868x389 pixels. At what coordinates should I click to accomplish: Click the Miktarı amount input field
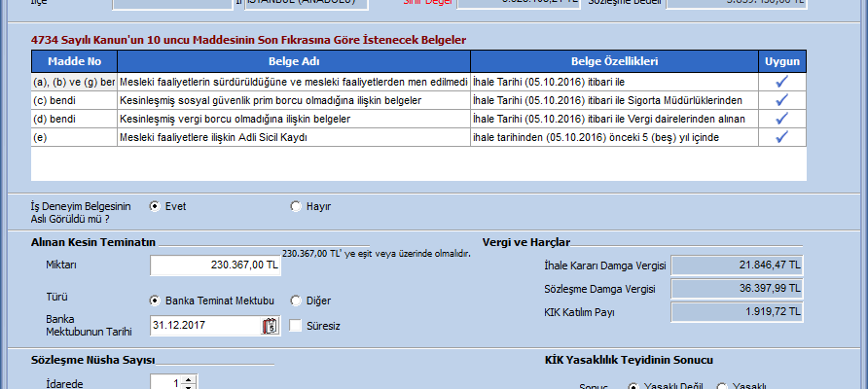(x=215, y=265)
